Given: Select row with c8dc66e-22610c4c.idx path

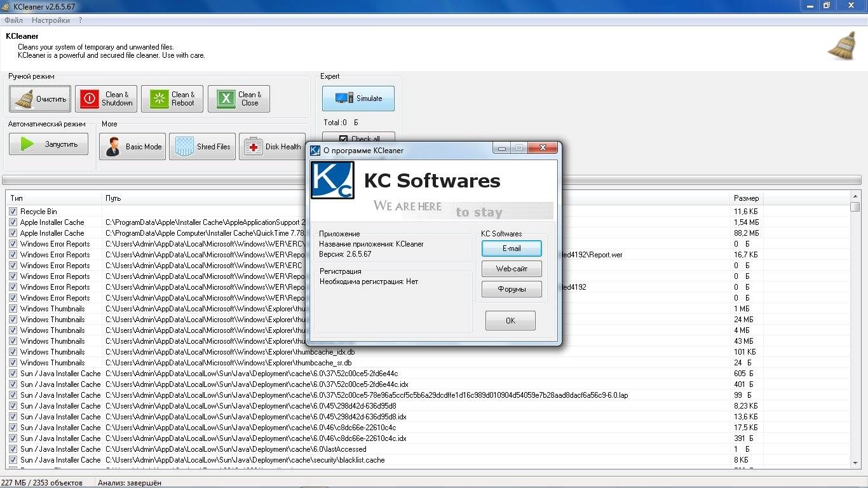Looking at the screenshot, I should point(256,438).
